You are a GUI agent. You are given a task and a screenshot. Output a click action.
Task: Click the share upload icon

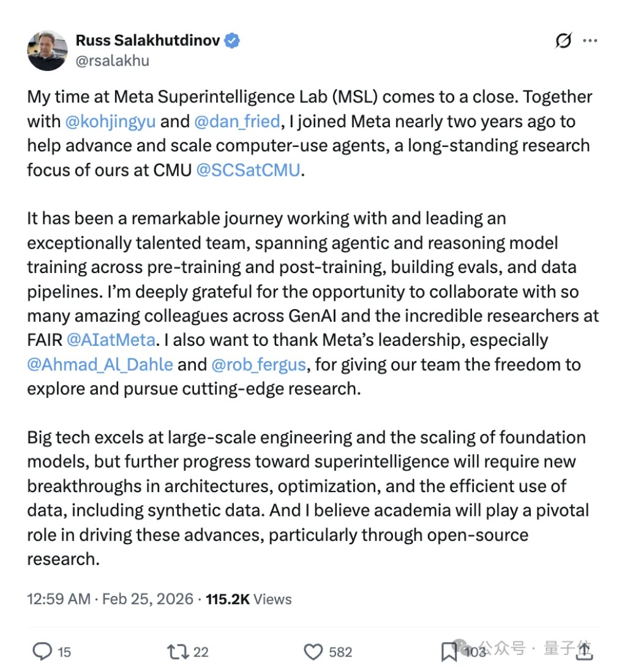(585, 651)
